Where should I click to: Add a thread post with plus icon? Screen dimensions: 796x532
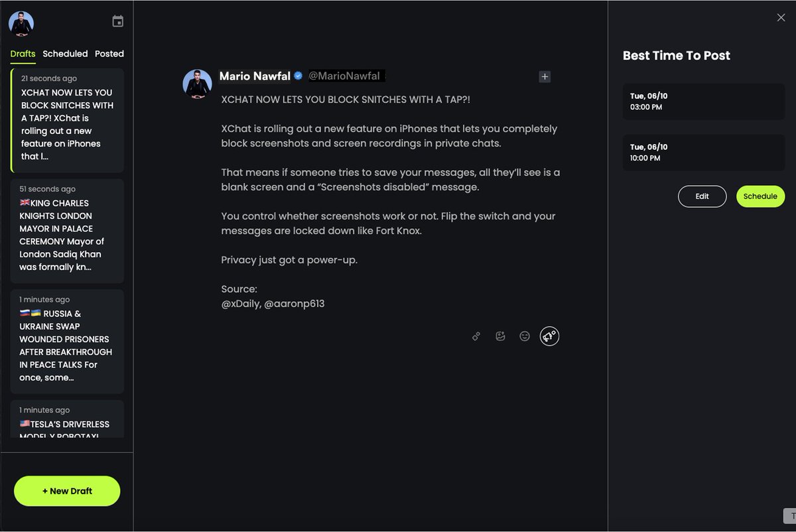545,77
